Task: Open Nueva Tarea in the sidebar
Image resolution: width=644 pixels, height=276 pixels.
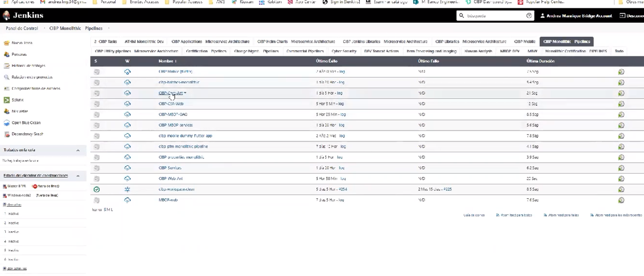Action: 22,43
